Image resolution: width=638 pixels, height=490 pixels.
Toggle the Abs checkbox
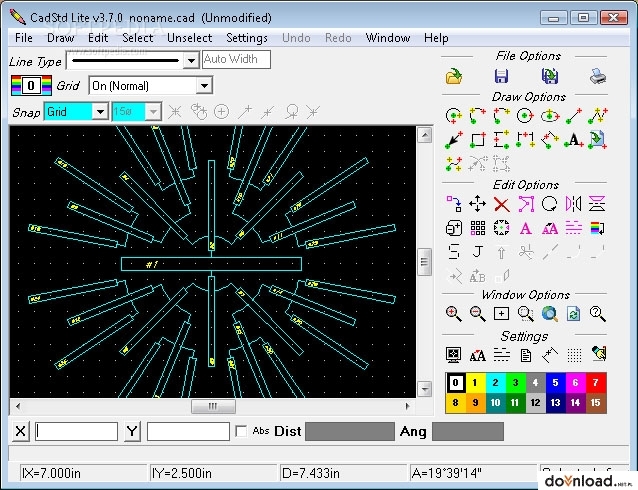click(241, 431)
